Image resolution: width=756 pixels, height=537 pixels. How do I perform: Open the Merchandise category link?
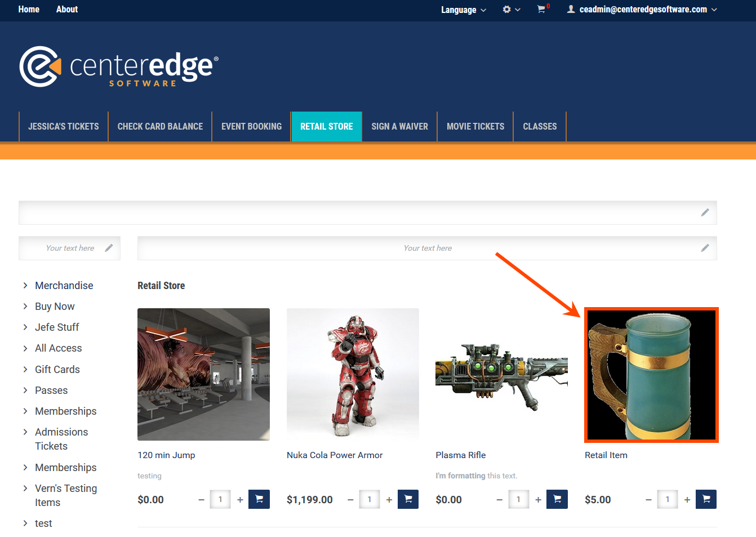(x=64, y=286)
